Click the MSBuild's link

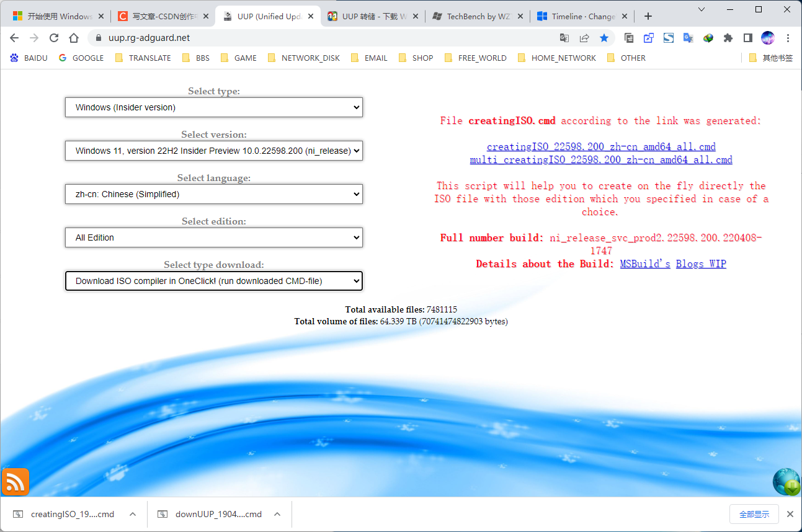coord(644,264)
